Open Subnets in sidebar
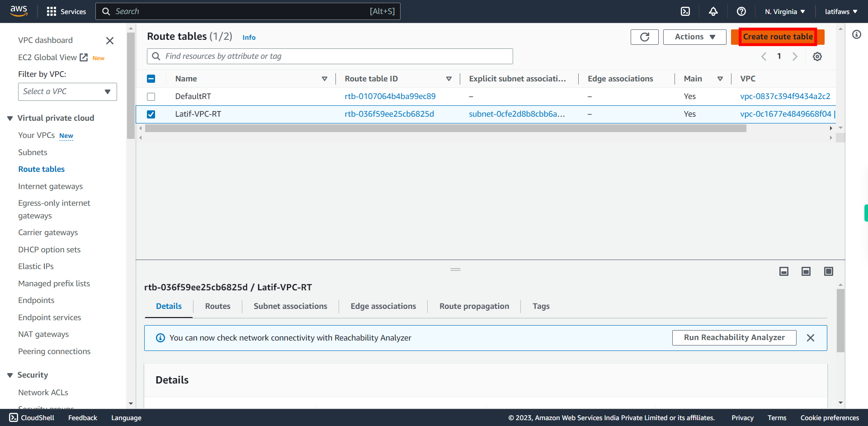Viewport: 868px width, 426px height. [x=33, y=152]
